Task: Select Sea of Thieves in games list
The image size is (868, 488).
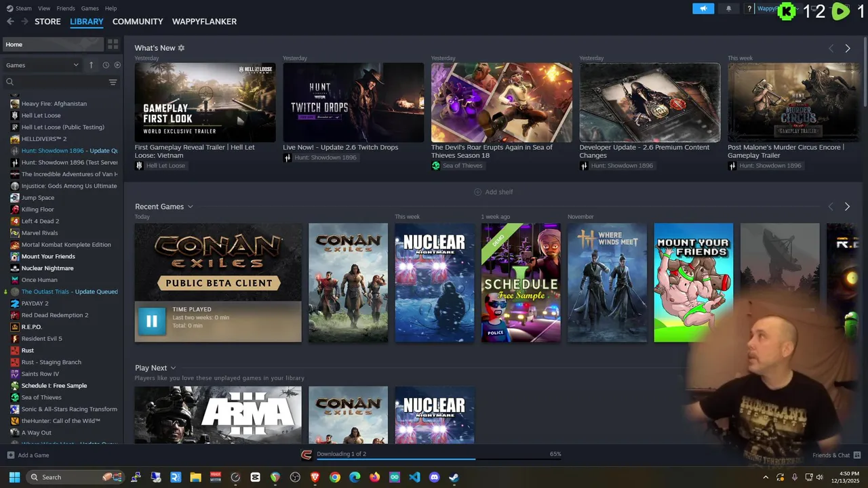Action: (41, 397)
